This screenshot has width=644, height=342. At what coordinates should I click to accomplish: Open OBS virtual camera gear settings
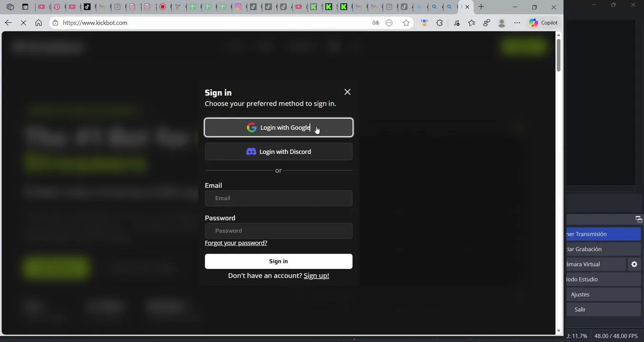point(634,264)
